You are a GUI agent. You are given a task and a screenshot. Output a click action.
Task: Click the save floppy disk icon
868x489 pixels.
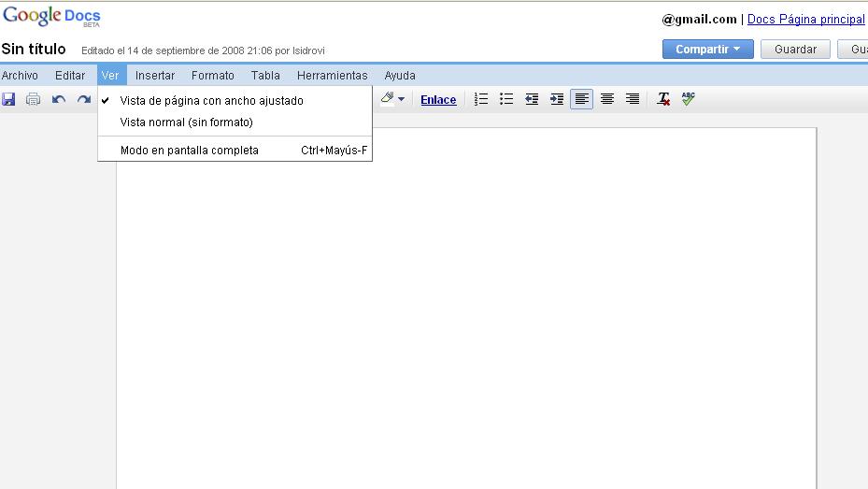click(8, 99)
